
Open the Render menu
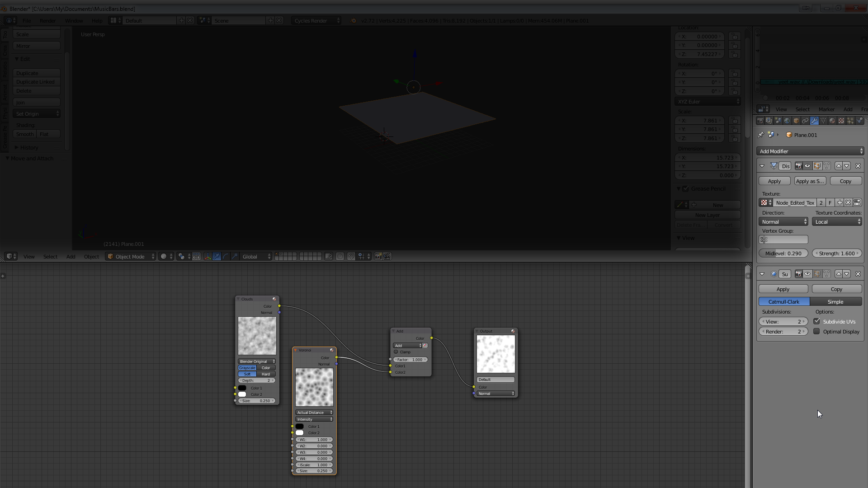[x=47, y=20]
